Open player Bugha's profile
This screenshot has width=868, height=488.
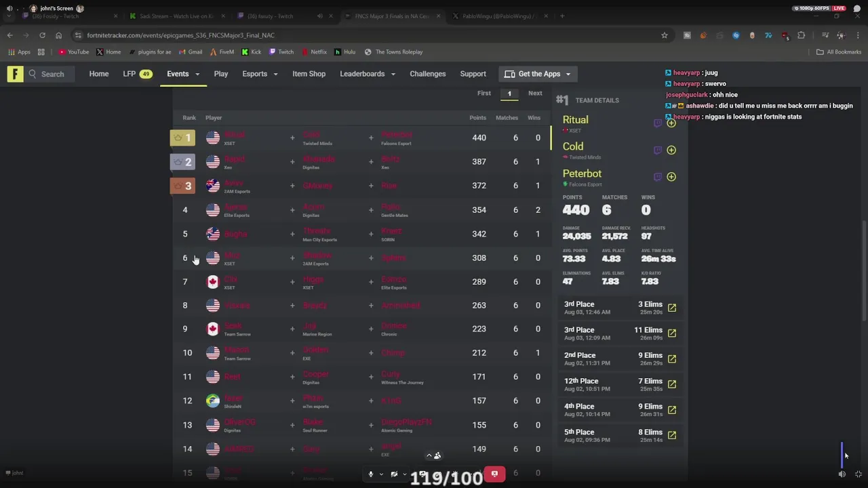(235, 234)
